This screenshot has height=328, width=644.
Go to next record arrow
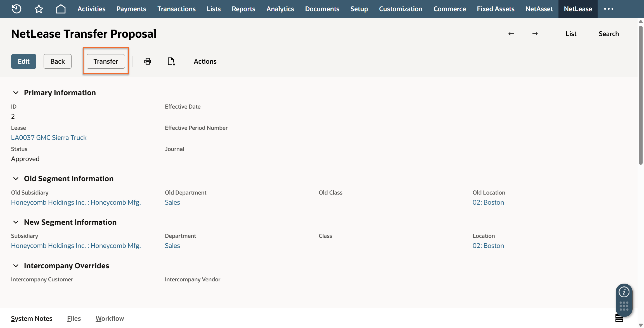click(535, 34)
